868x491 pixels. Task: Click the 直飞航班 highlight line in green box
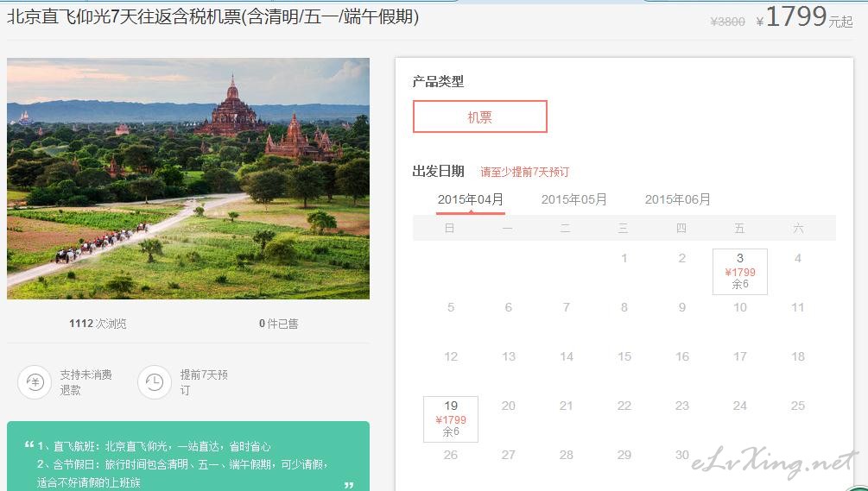pyautogui.click(x=154, y=446)
